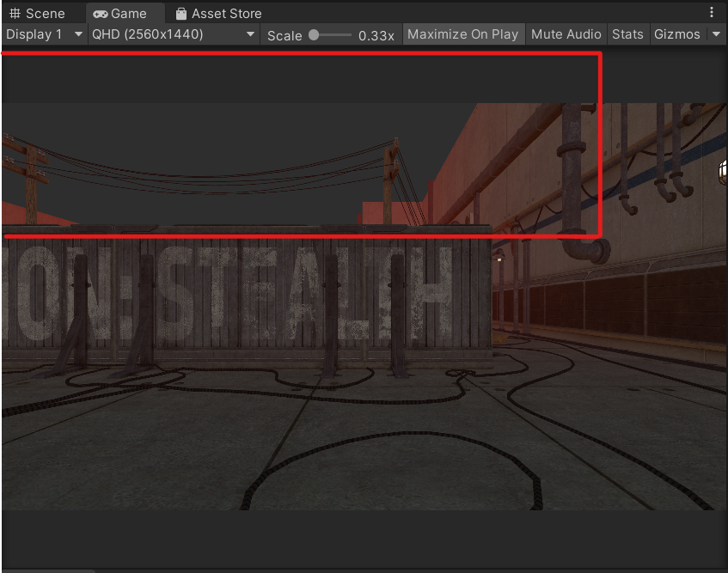Click the Scale slider track to change zoom
Viewport: 728px width, 573px height.
(x=335, y=35)
